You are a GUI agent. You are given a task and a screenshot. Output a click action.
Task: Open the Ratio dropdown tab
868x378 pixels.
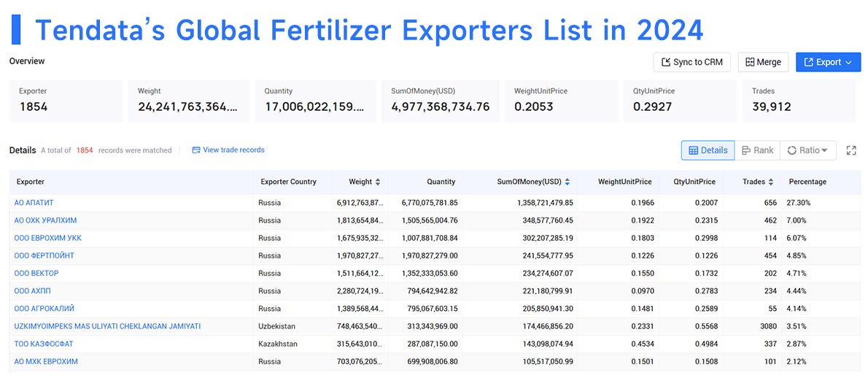tap(807, 150)
